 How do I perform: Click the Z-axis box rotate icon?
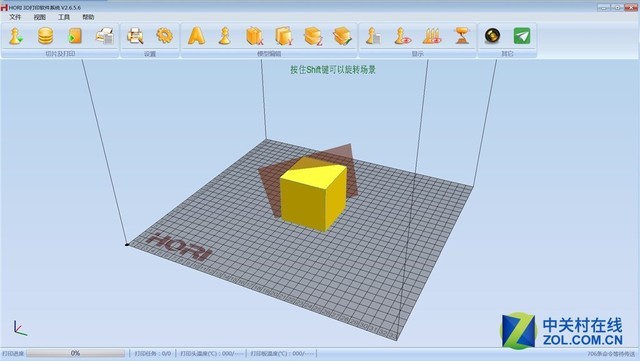[x=313, y=36]
